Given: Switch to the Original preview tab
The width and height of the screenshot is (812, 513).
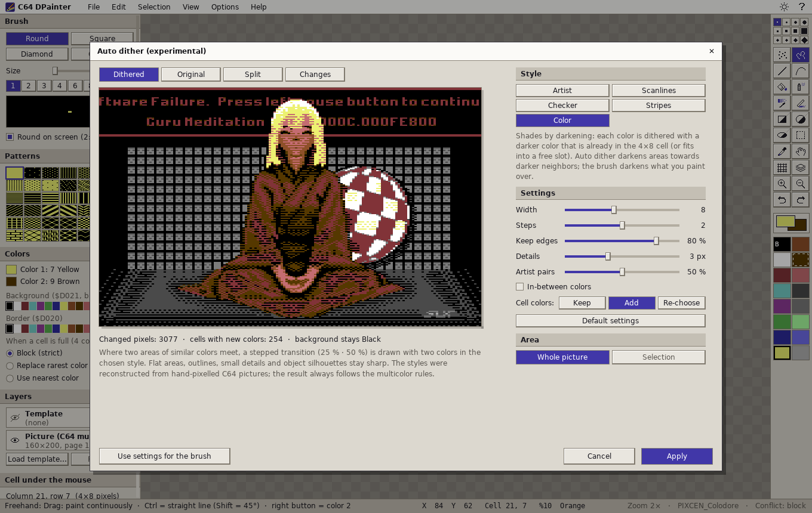Looking at the screenshot, I should coord(191,75).
